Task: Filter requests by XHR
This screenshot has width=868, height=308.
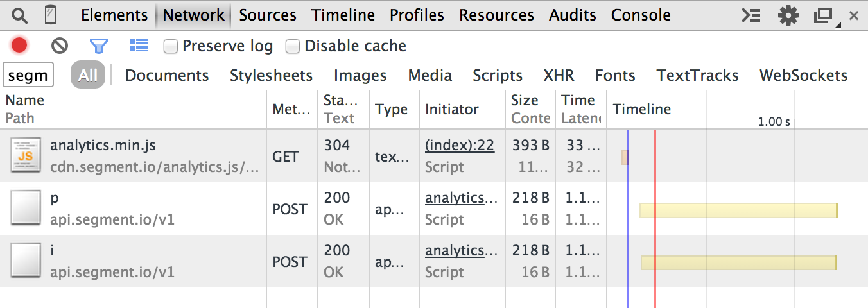Action: [559, 76]
